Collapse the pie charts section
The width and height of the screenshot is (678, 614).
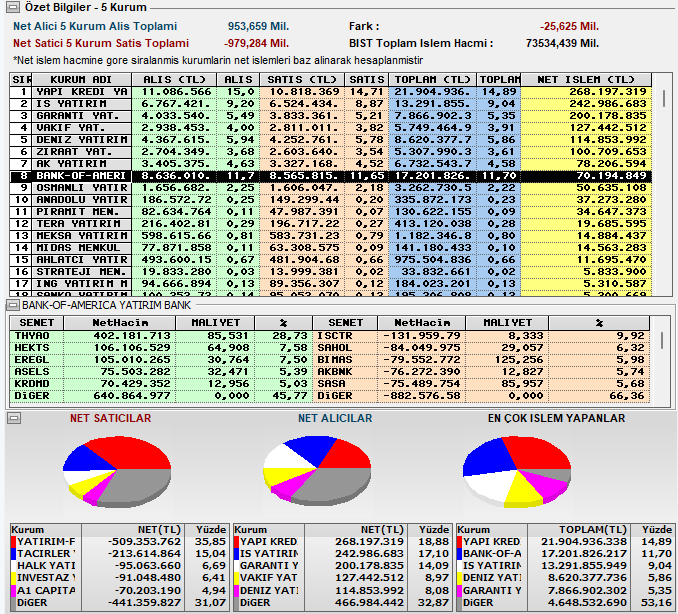[x=14, y=418]
